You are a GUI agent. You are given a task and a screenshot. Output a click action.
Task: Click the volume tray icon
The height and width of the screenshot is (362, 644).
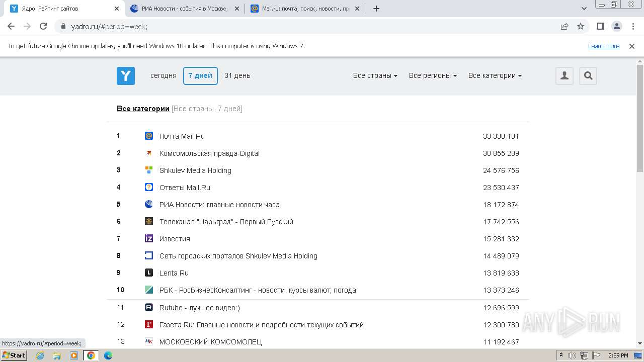click(572, 355)
